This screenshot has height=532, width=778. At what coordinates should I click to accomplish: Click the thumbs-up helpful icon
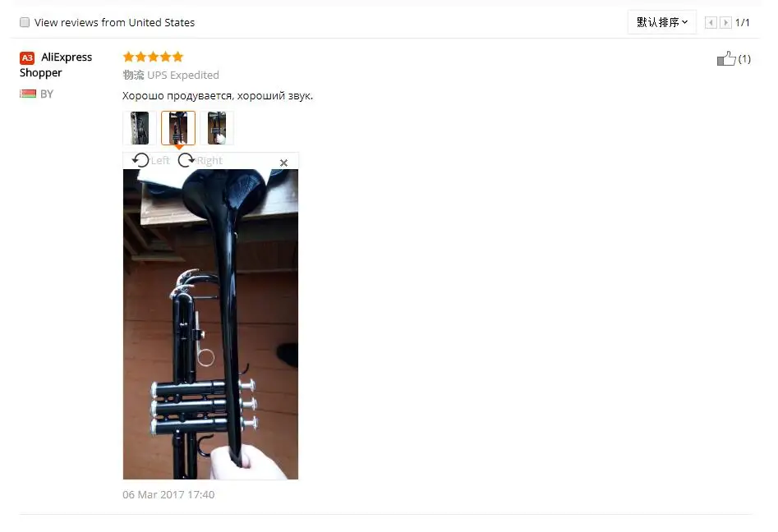click(x=726, y=58)
